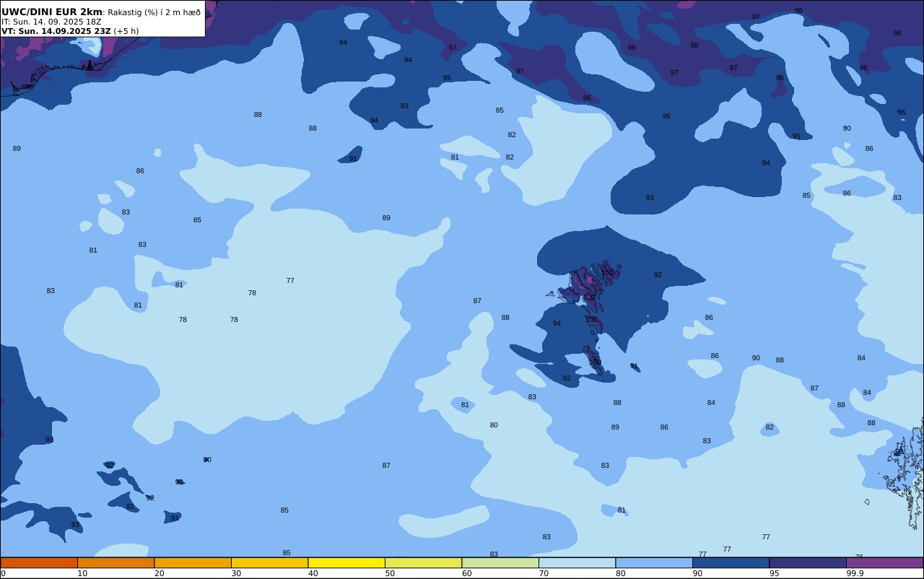The height and width of the screenshot is (579, 924).
Task: Click the medium blue 90–95 legend swatch
Action: click(x=731, y=562)
